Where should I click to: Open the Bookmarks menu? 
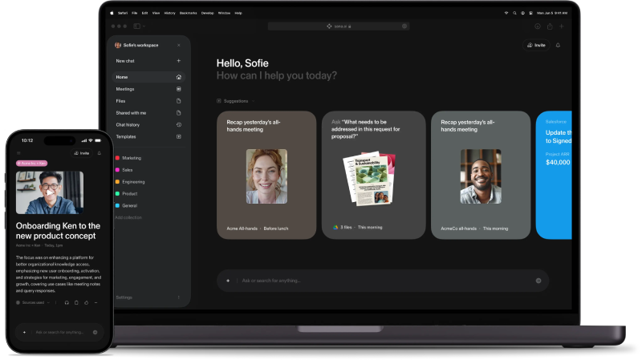tap(188, 13)
